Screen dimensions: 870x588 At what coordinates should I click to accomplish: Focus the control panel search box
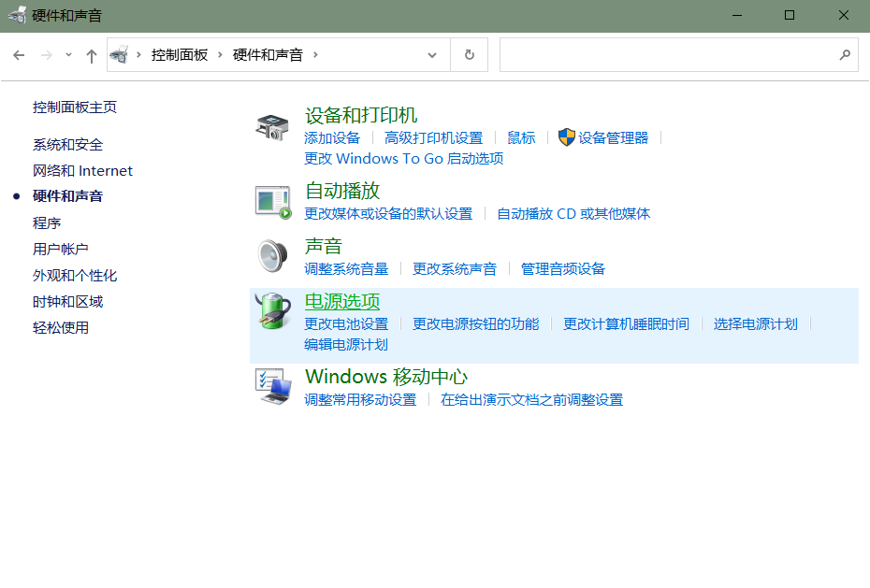point(678,55)
